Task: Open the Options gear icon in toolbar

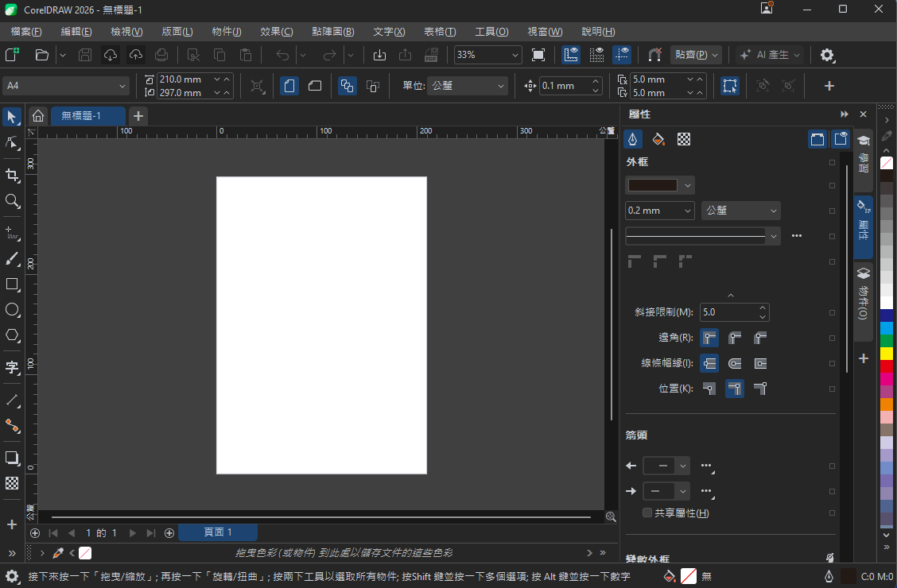Action: click(x=827, y=55)
